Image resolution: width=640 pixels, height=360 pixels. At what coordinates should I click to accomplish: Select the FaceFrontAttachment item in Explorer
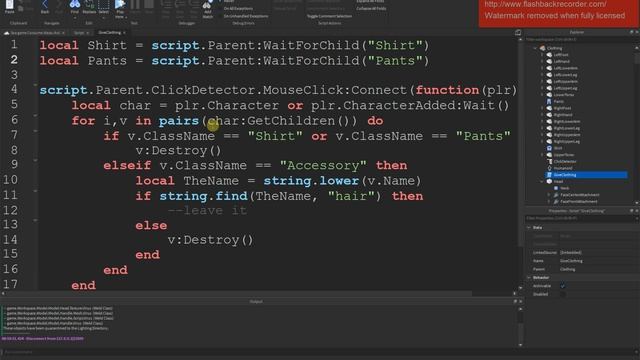click(579, 202)
